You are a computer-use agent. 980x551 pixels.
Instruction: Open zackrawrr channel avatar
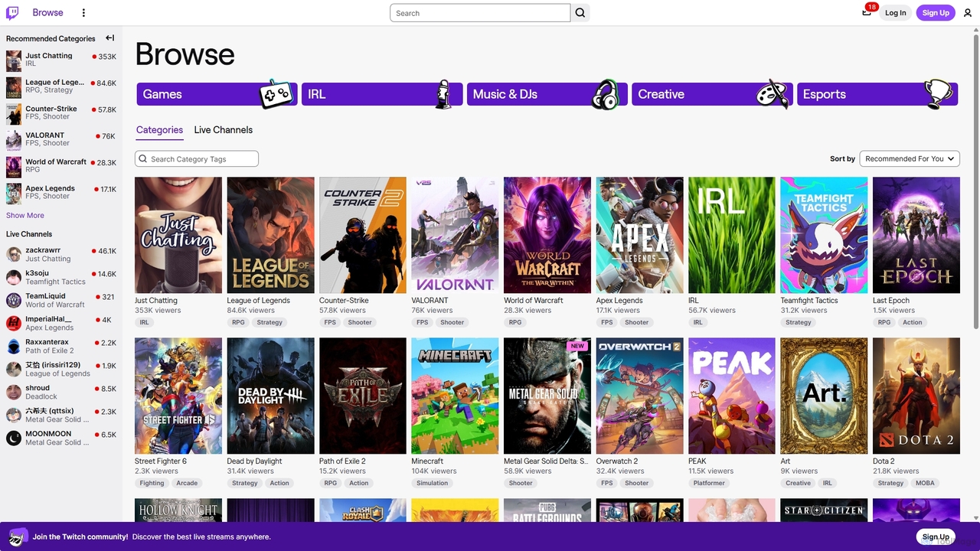point(14,254)
